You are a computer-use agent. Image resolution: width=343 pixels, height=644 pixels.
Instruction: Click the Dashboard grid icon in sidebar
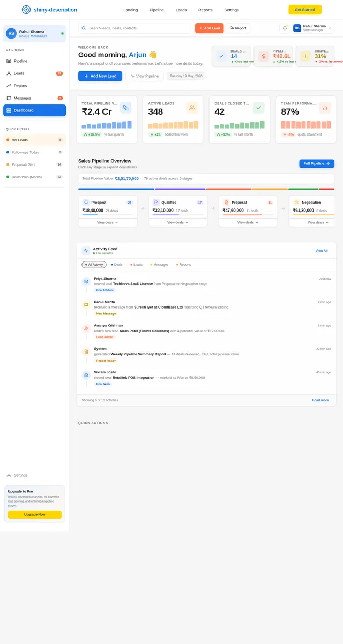coord(9,110)
